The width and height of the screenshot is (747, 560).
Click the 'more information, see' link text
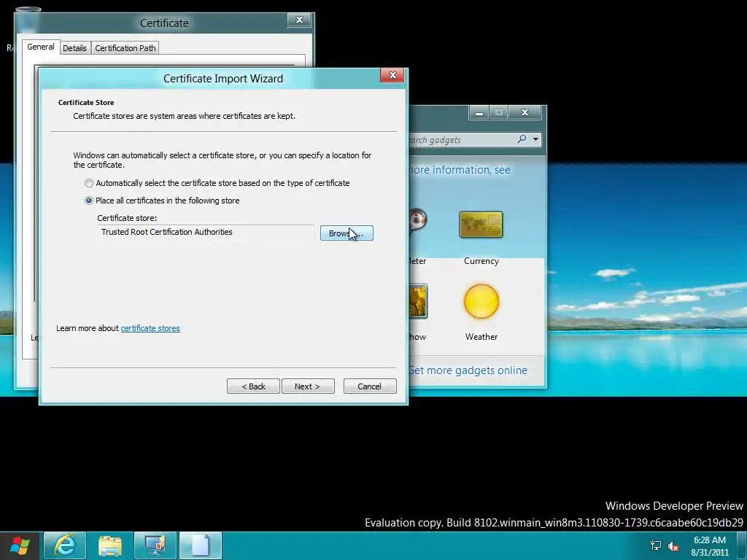click(x=460, y=170)
